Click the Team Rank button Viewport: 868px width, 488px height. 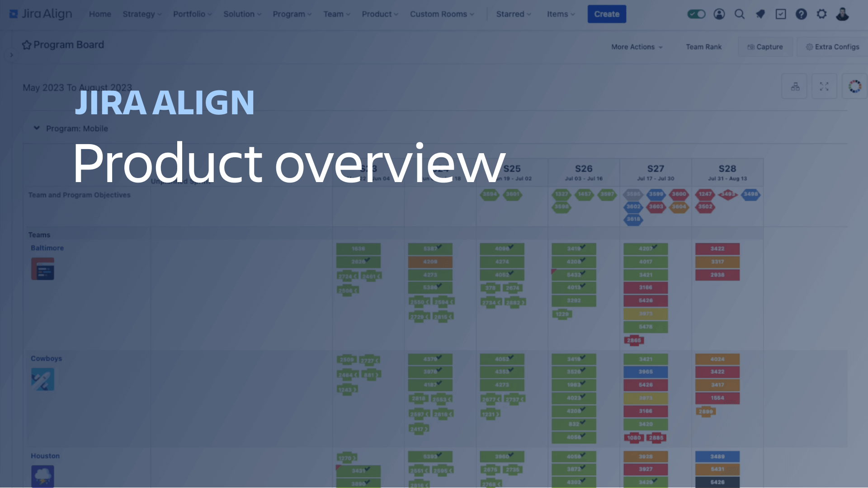703,47
